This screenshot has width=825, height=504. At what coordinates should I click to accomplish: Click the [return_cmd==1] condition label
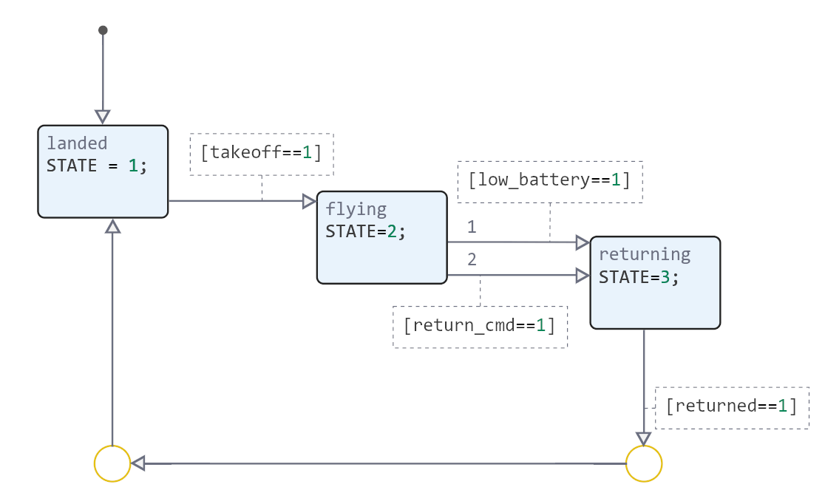(x=479, y=325)
